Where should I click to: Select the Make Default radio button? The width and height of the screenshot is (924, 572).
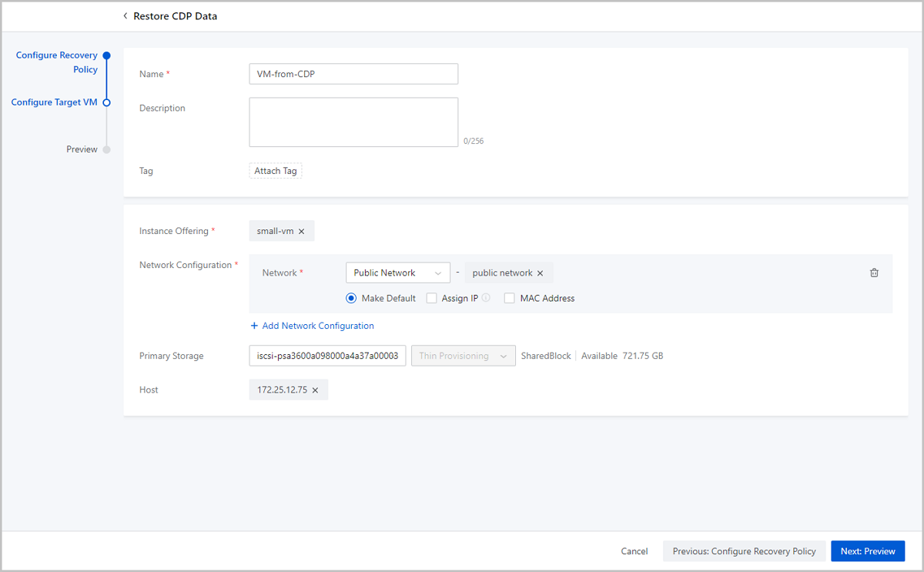pos(351,299)
